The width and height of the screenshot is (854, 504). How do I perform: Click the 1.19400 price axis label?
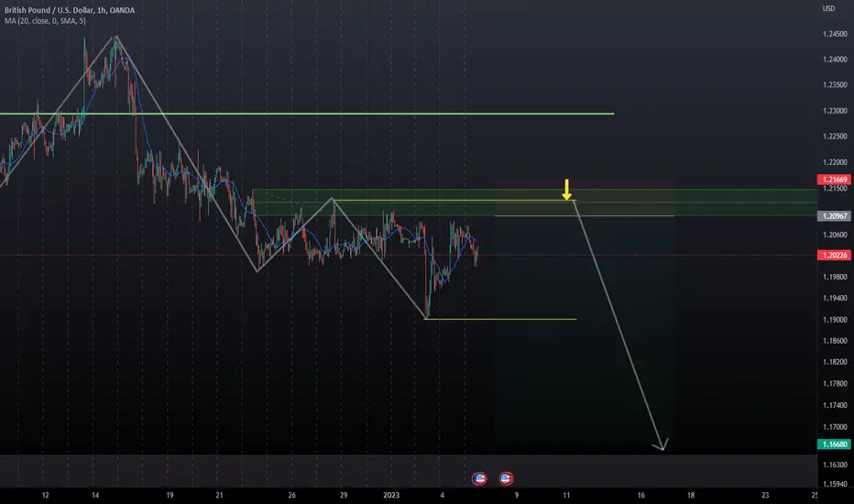pos(835,298)
